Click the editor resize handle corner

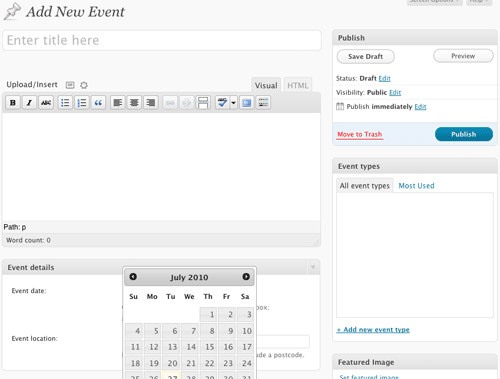click(x=316, y=242)
